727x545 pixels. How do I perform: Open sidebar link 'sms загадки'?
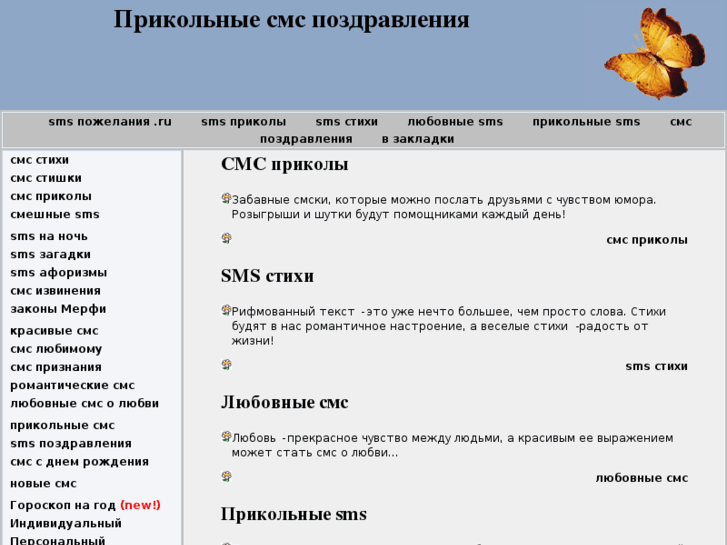click(x=51, y=254)
